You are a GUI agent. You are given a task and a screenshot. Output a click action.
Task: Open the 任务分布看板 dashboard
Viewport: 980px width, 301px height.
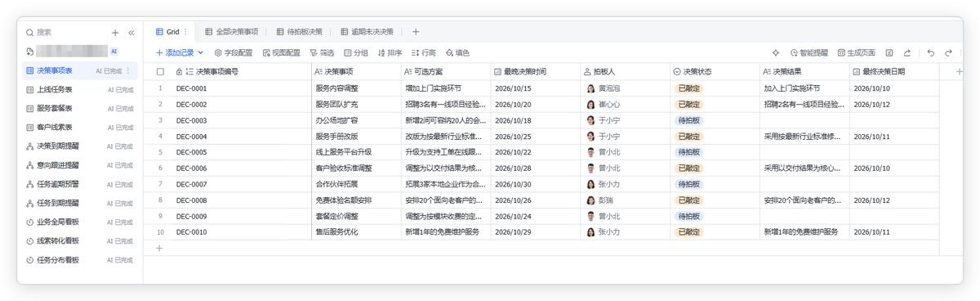[x=79, y=259]
